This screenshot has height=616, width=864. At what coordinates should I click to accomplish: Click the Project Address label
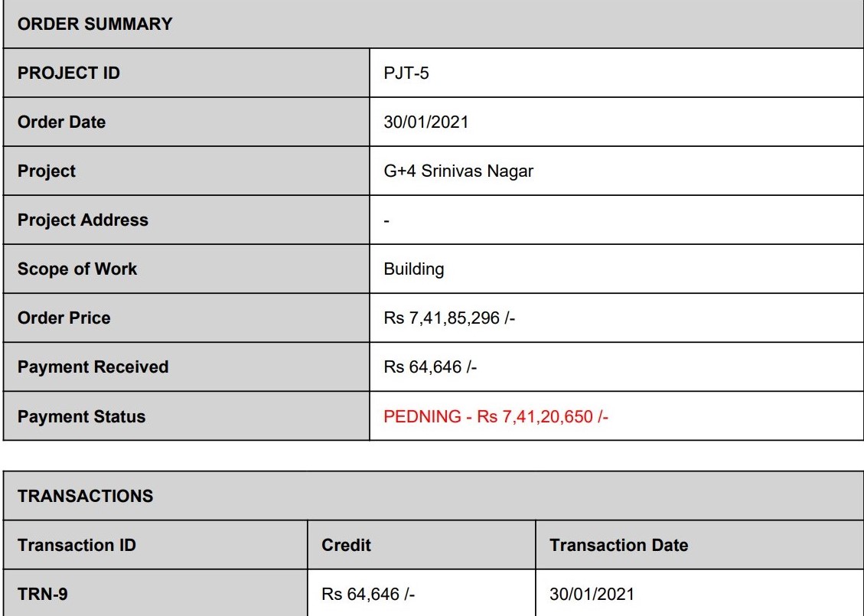click(x=83, y=220)
